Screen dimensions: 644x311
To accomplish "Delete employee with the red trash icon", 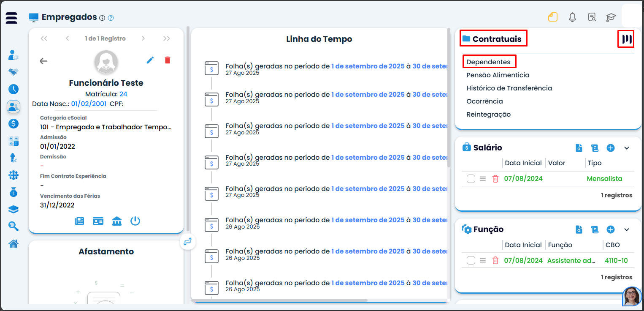I will click(x=168, y=60).
